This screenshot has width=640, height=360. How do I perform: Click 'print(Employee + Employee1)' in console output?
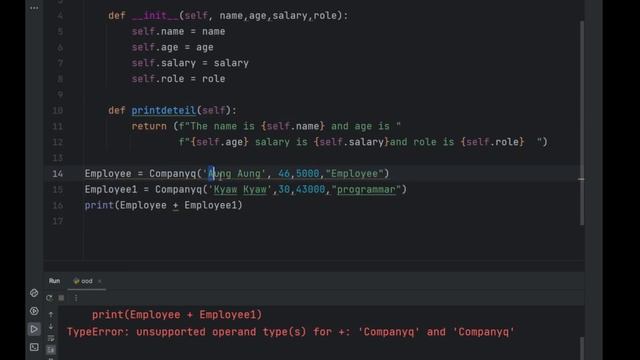(x=177, y=315)
